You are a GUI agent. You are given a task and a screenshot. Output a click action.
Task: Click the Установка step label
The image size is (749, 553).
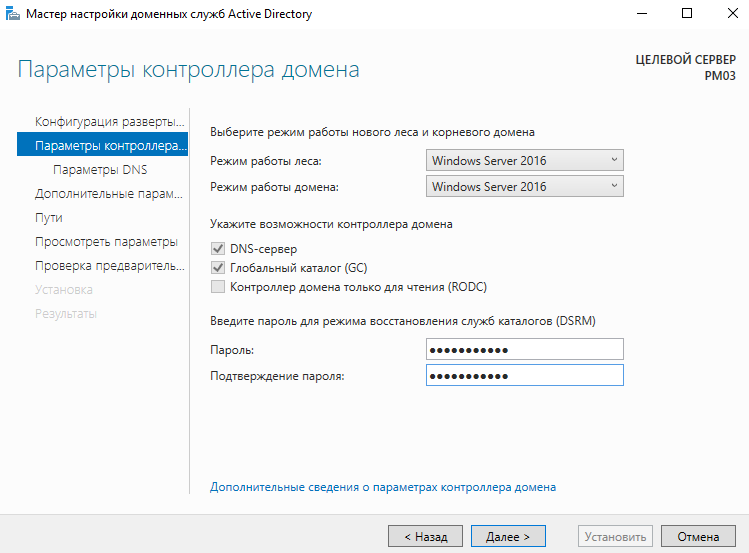click(64, 289)
